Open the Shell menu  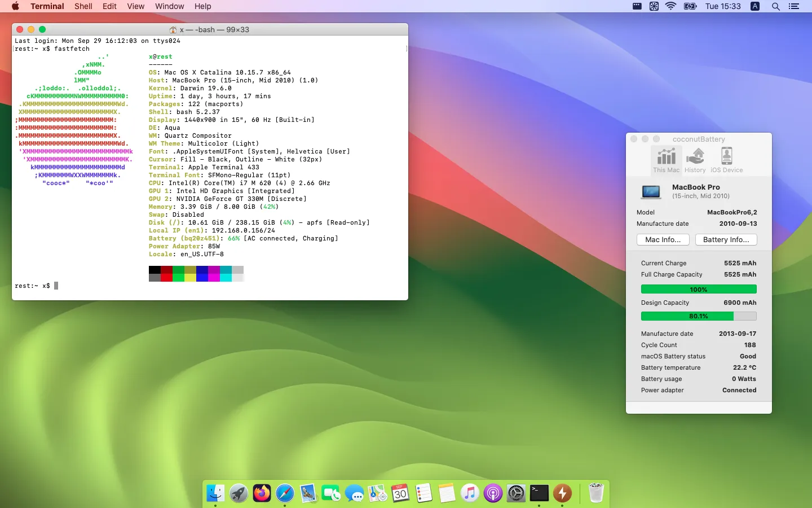pos(83,6)
